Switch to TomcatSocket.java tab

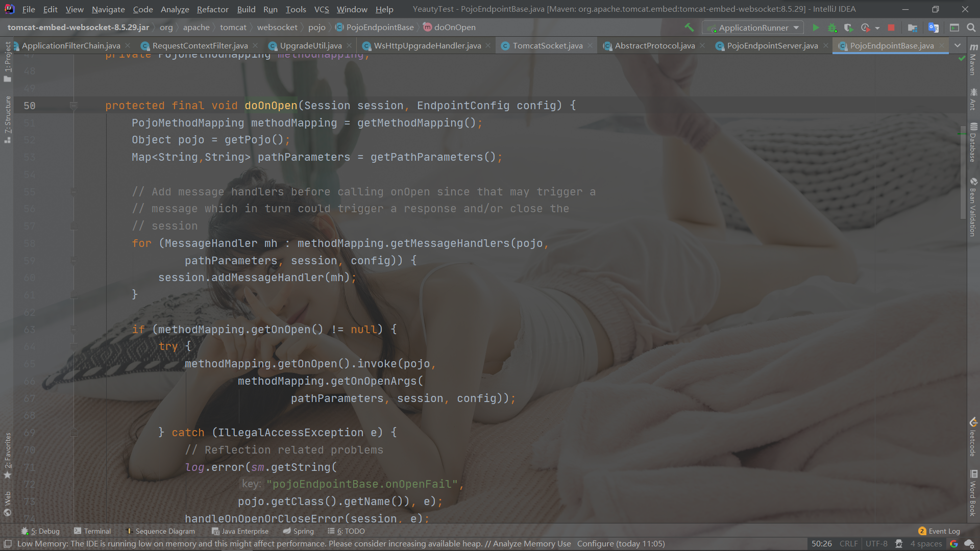point(547,45)
